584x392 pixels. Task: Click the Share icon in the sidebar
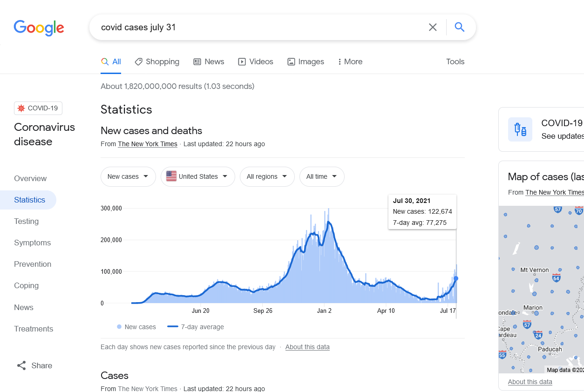[21, 365]
